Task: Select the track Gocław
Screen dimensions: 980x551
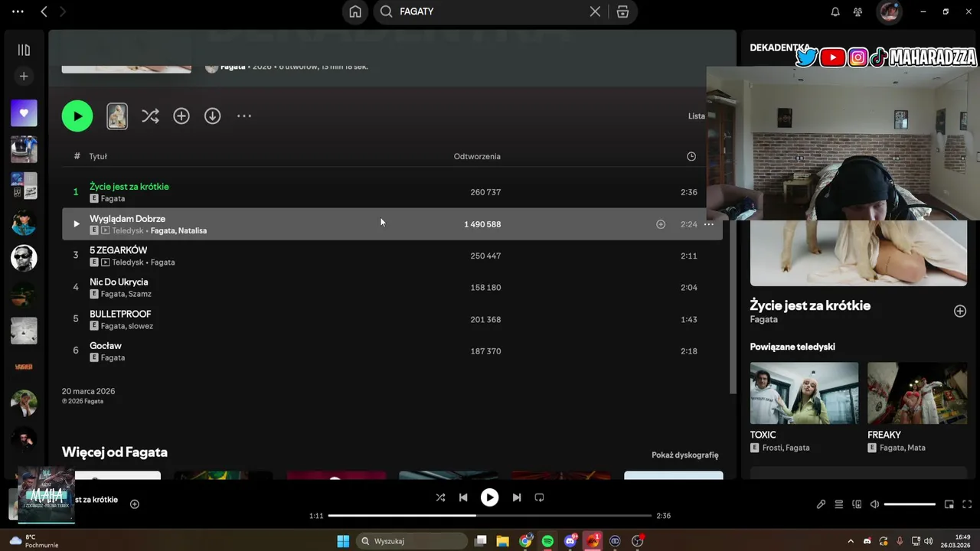Action: point(106,346)
